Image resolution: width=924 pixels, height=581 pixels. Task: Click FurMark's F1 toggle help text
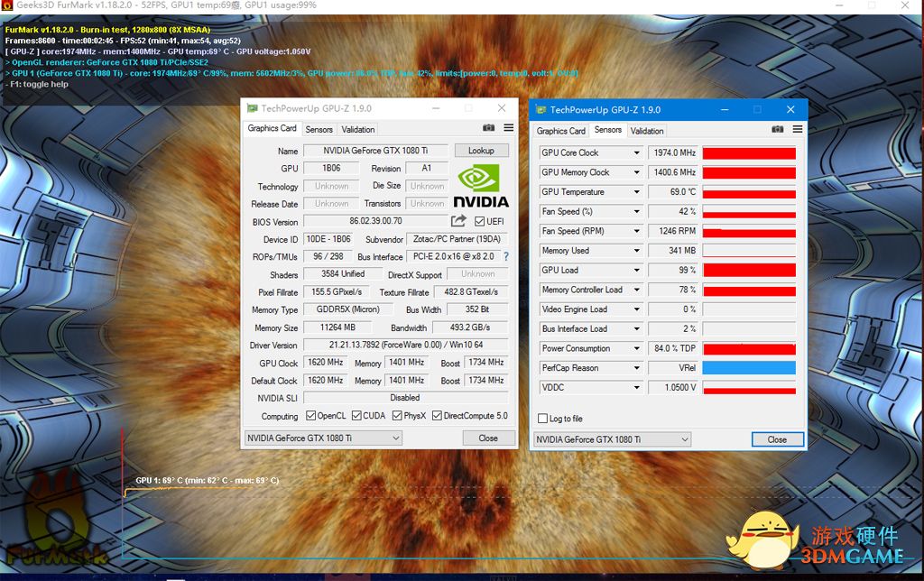(x=36, y=84)
